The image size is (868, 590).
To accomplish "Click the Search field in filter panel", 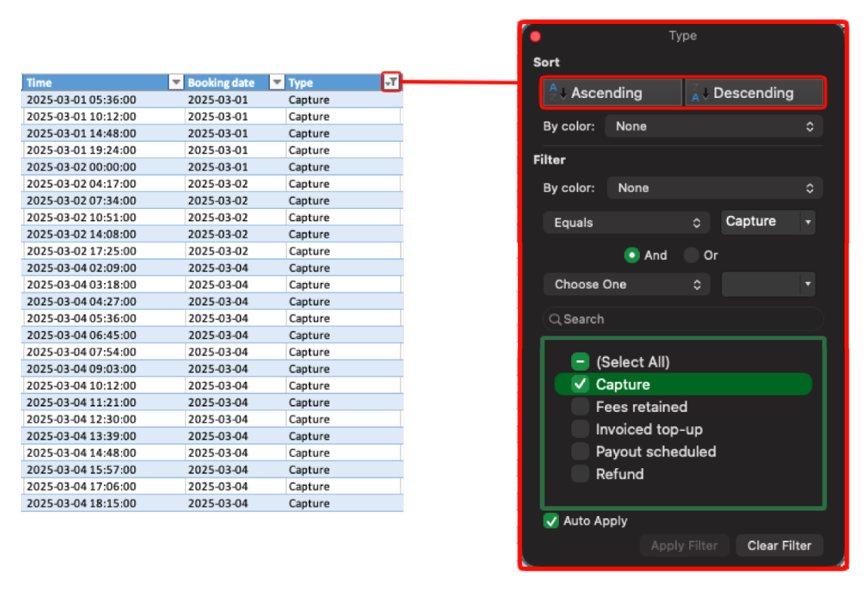I will click(x=683, y=319).
